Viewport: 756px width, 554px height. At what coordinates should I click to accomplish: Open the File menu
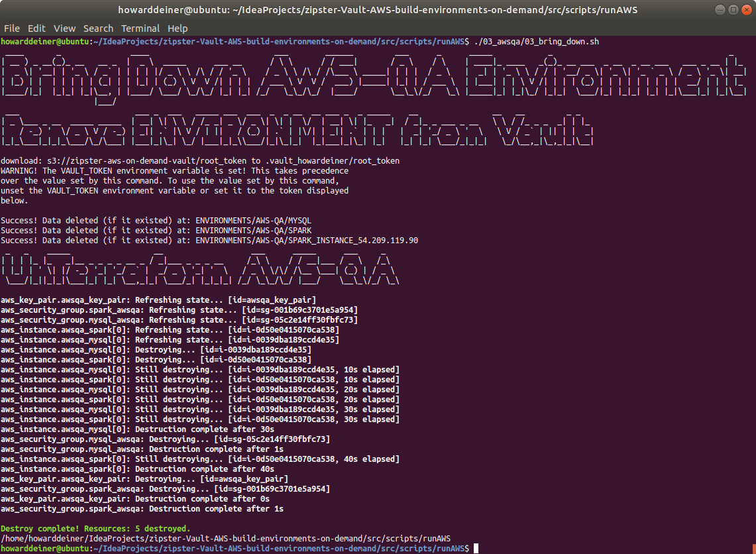[11, 28]
